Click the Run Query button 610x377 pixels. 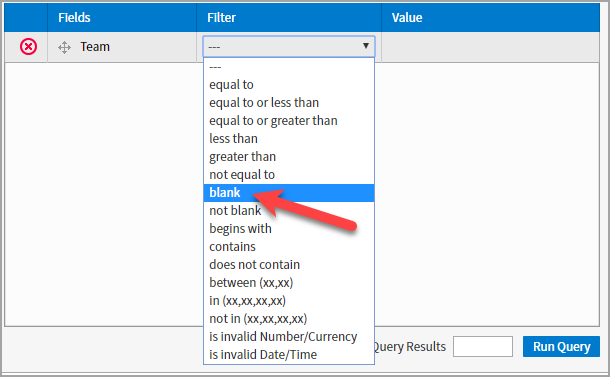tap(561, 346)
